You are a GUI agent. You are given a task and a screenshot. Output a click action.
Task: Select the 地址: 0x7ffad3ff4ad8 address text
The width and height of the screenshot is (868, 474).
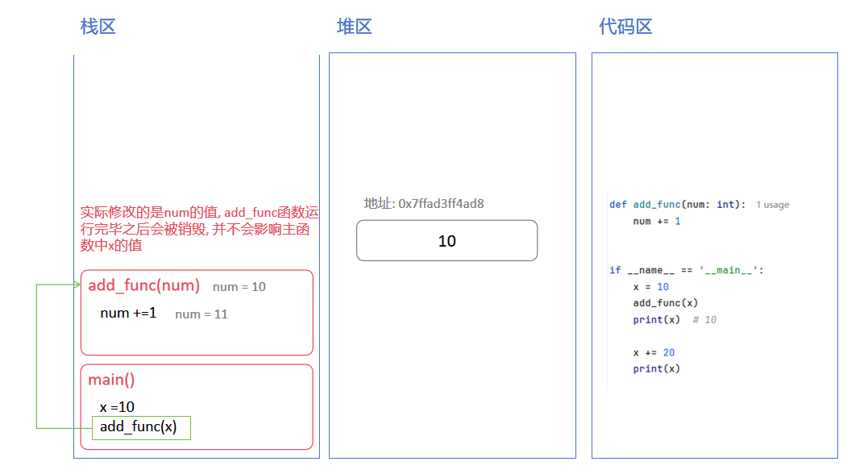[422, 203]
